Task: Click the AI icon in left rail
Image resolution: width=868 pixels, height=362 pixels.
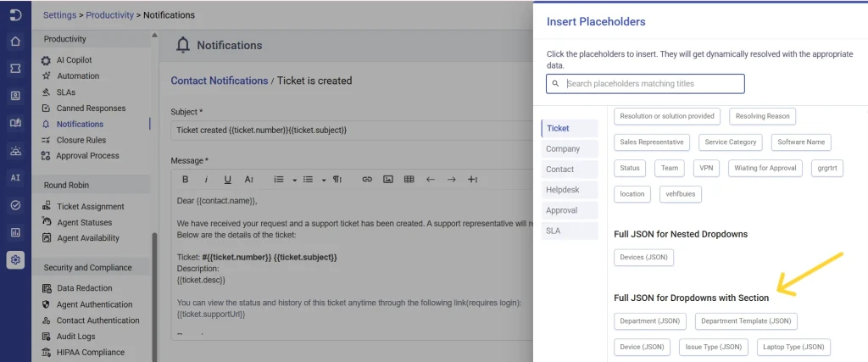Action: [15, 178]
